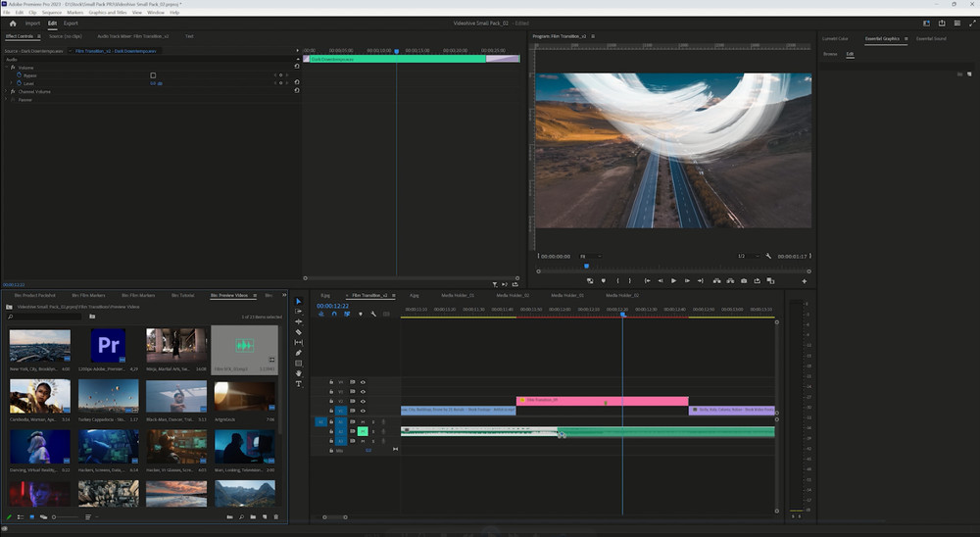Open the Export workspace tab
The height and width of the screenshot is (537, 980).
coord(71,24)
